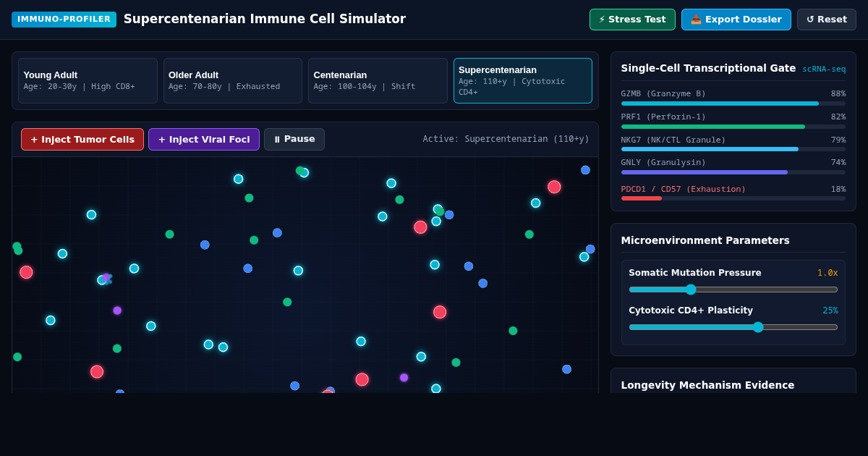Click the Longevity Mechanism Evidence heading
Viewport: 868px width, 456px height.
(x=707, y=385)
